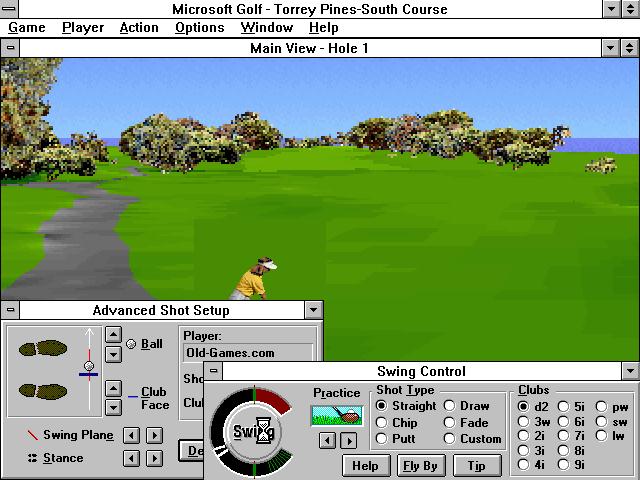Click Swing Plane left arrow
The height and width of the screenshot is (480, 640).
click(x=131, y=436)
